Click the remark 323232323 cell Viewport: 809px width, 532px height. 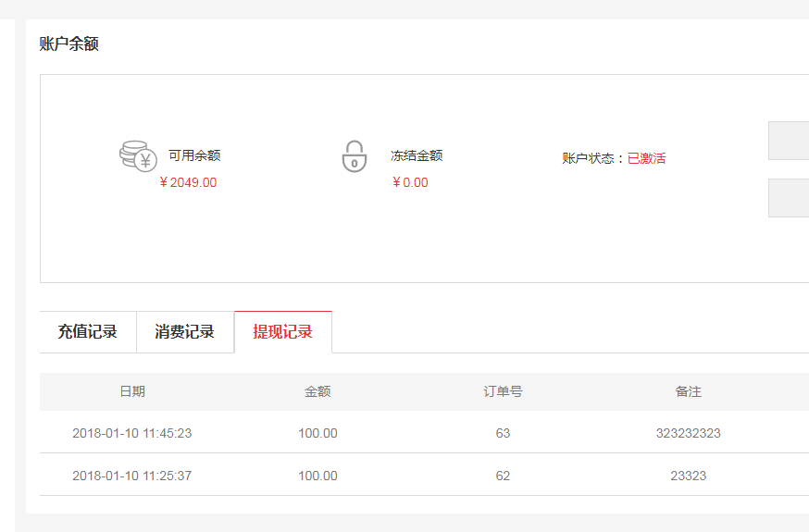coord(688,433)
